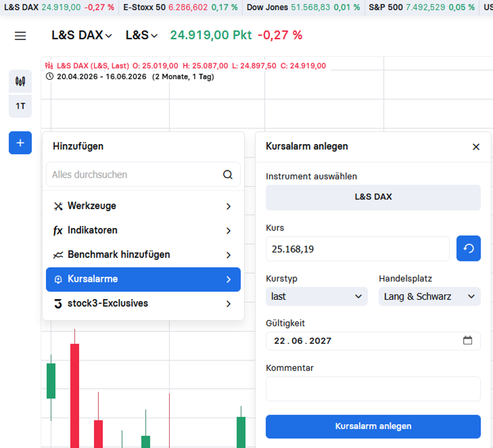Viewport: 493px width, 448px height.
Task: Expand Benchmark hinzufügen chevron arrow
Action: click(x=229, y=255)
